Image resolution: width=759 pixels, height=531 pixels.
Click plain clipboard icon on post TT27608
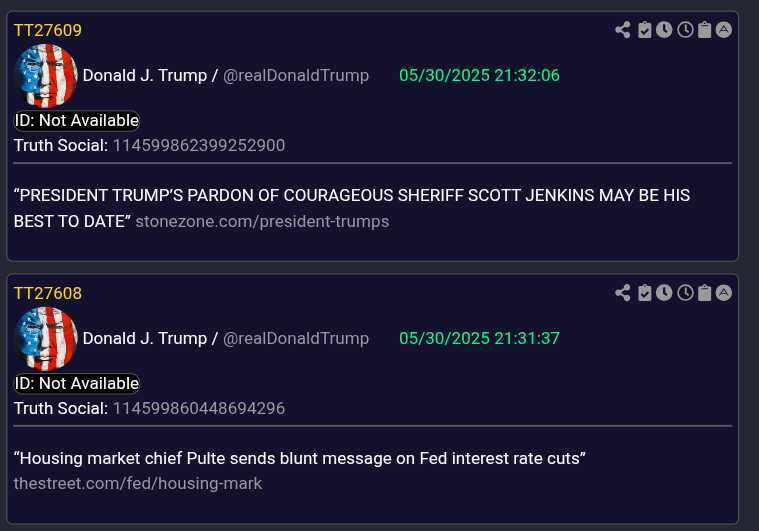coord(705,293)
